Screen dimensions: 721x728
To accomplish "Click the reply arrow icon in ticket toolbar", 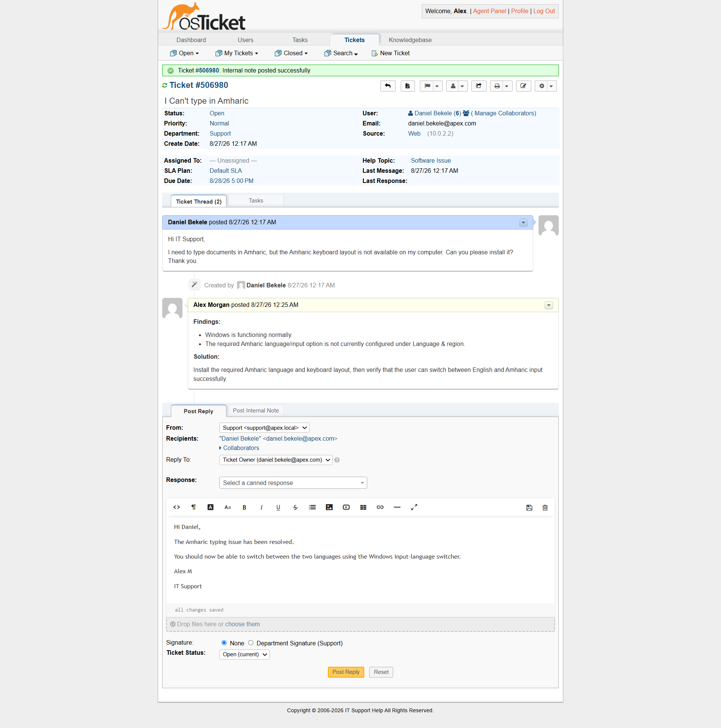I will coord(388,86).
